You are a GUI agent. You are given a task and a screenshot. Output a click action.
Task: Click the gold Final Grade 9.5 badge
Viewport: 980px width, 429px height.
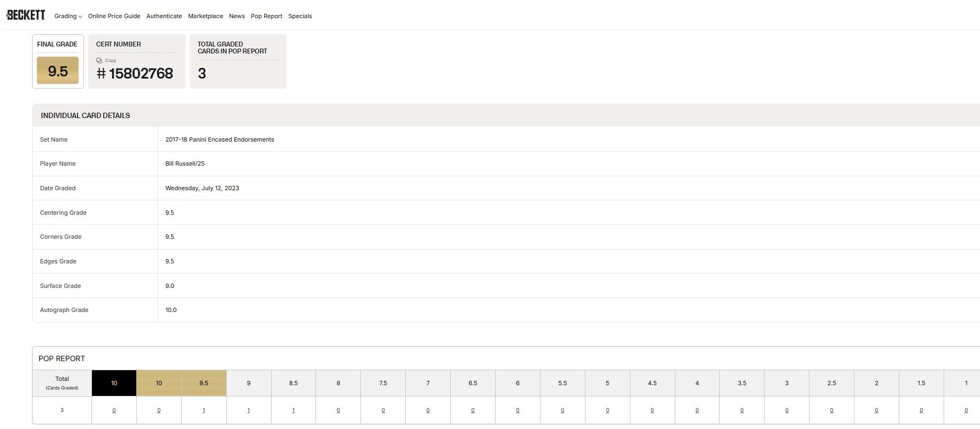pyautogui.click(x=58, y=71)
